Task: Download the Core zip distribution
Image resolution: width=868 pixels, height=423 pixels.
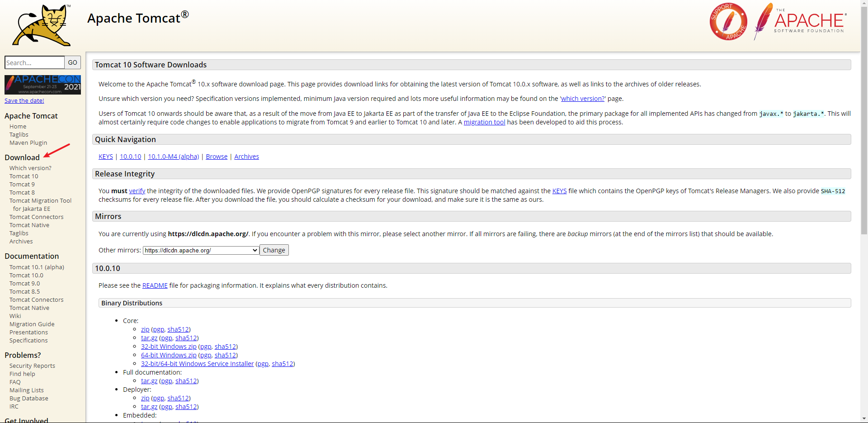Action: (145, 329)
